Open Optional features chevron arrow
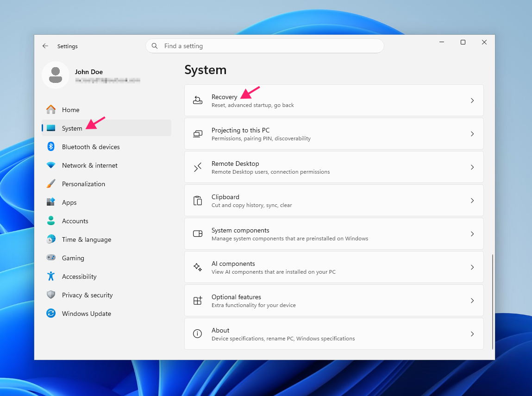Image resolution: width=532 pixels, height=396 pixels. [x=472, y=300]
